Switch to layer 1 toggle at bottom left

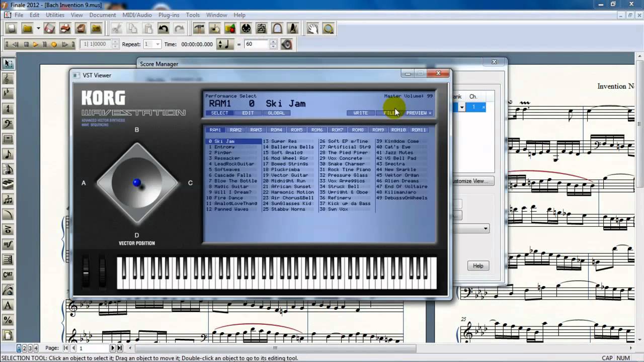(x=19, y=348)
